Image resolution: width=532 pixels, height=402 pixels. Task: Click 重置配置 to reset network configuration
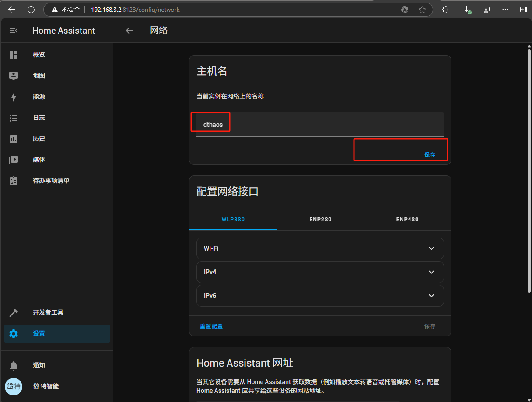[x=211, y=326]
